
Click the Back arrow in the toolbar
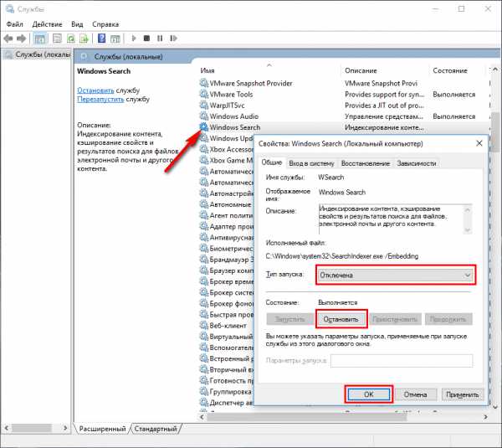(8, 39)
